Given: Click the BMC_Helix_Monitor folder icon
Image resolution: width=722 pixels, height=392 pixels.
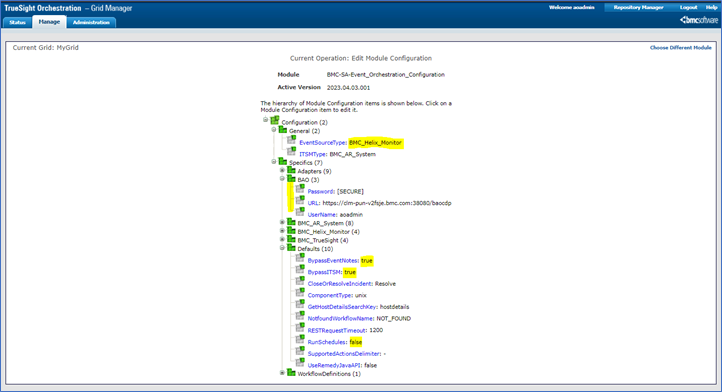Looking at the screenshot, I should pos(291,231).
